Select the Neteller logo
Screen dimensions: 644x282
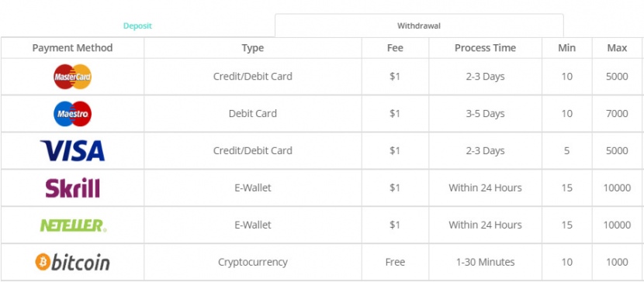pos(73,225)
